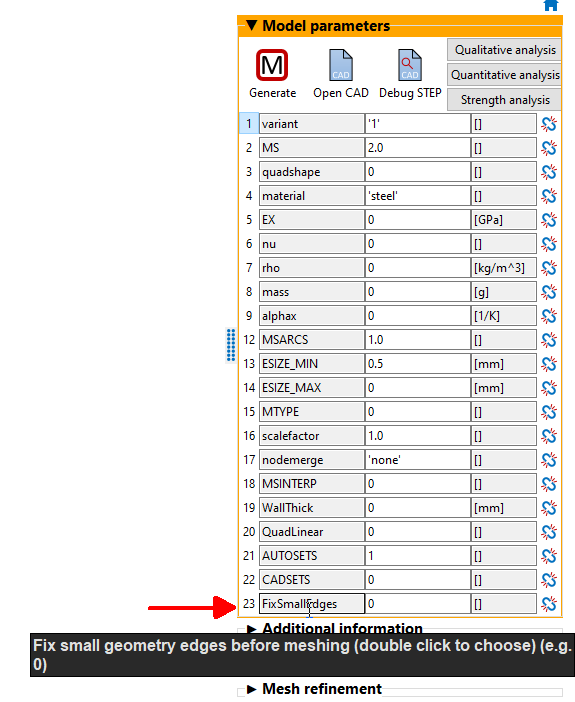The height and width of the screenshot is (702, 575).
Task: Open CAD file icon
Action: 340,65
